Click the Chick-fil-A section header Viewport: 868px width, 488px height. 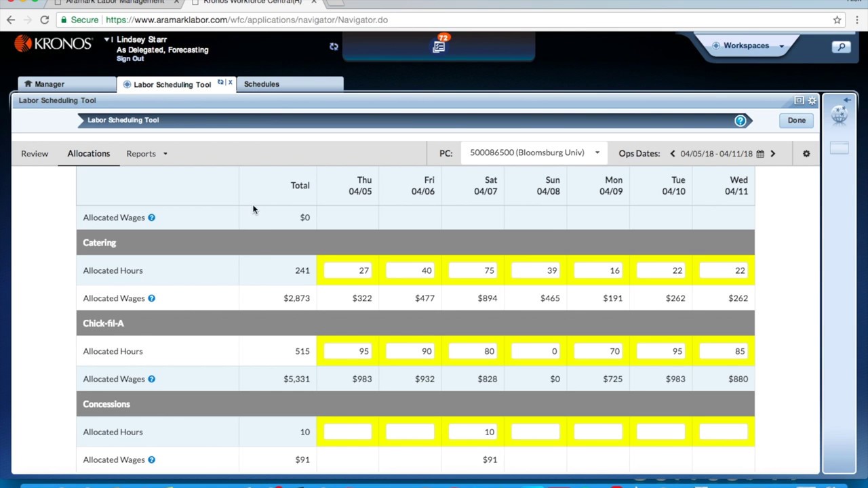(x=415, y=323)
